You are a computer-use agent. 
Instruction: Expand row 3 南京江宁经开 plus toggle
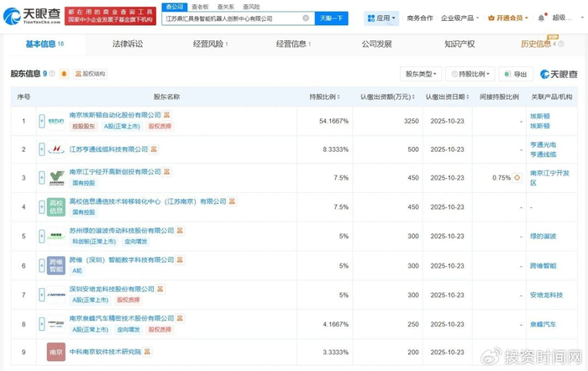[41, 178]
